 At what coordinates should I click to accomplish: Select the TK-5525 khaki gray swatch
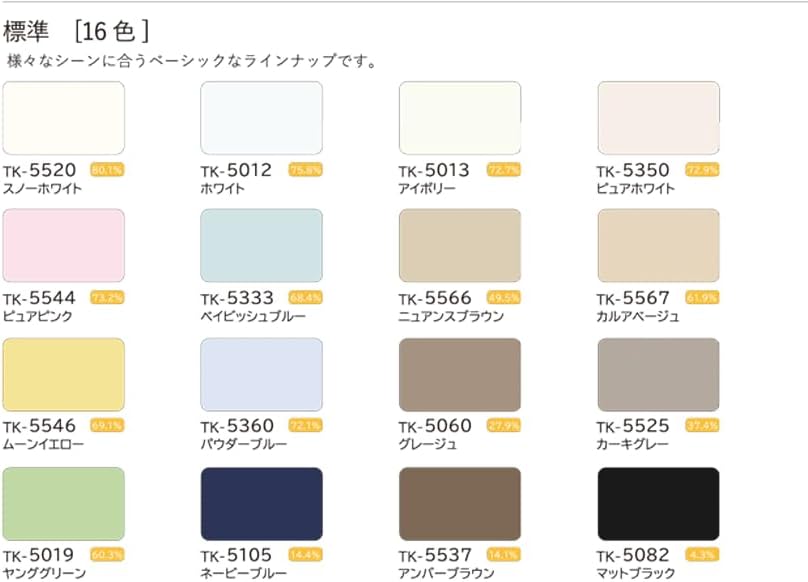point(658,375)
